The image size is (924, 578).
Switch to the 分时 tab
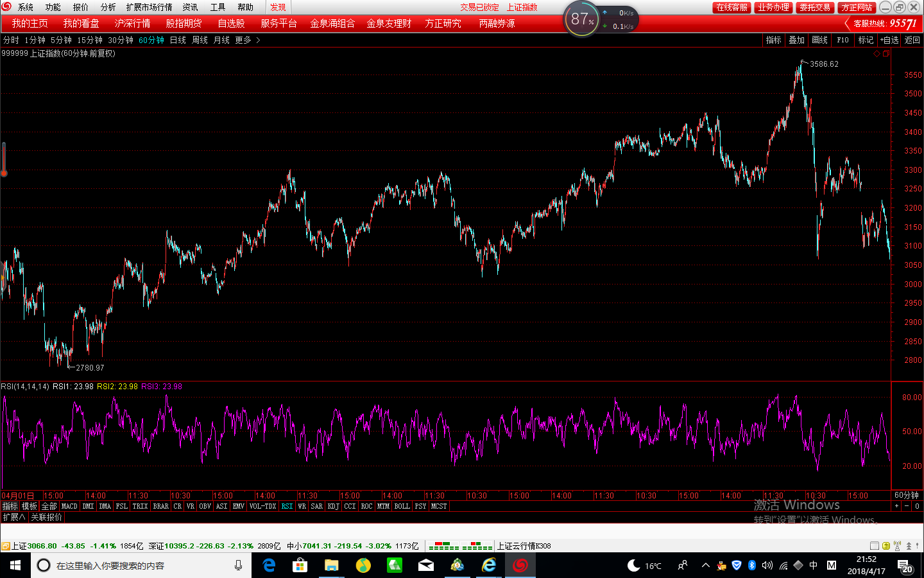tap(11, 40)
